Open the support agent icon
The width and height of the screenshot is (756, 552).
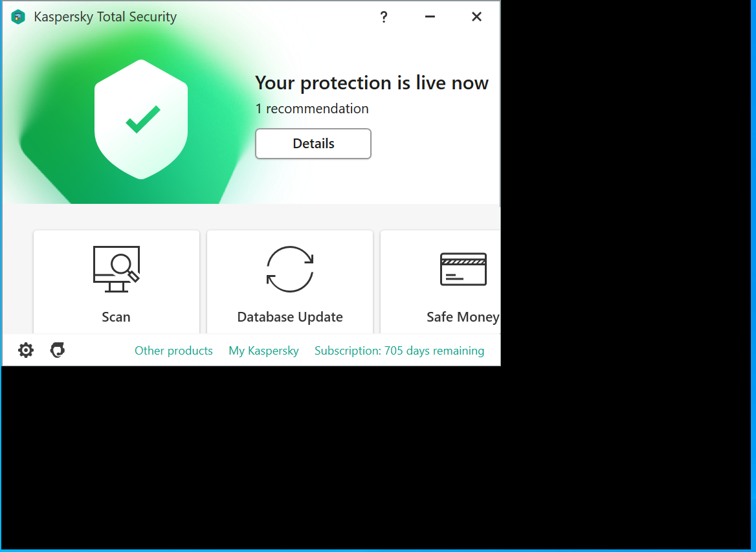[58, 350]
